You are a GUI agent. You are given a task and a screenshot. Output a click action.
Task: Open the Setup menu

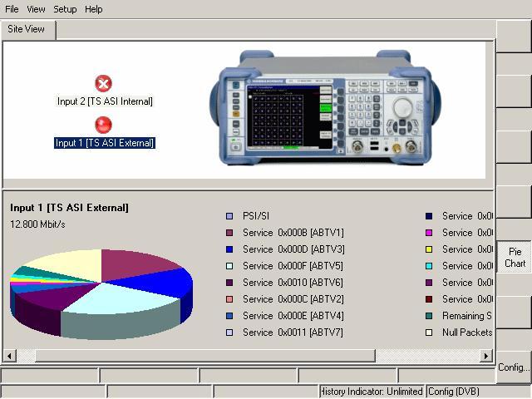tap(65, 9)
